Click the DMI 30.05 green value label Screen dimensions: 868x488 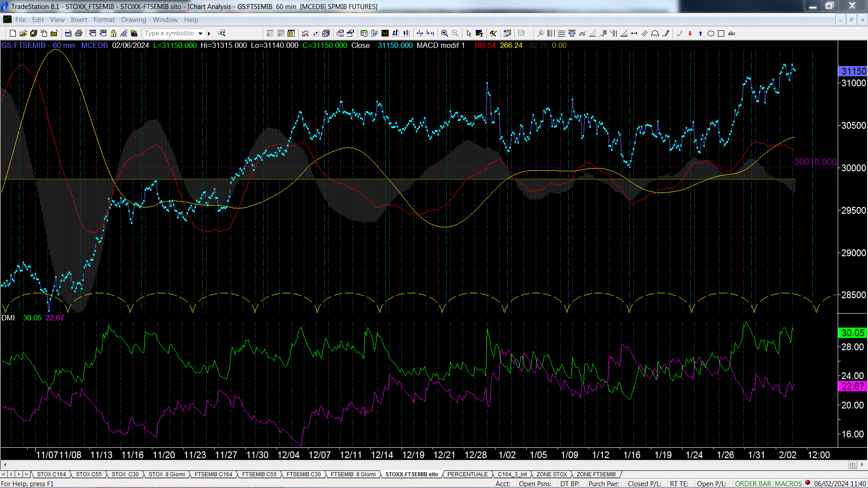pyautogui.click(x=853, y=333)
